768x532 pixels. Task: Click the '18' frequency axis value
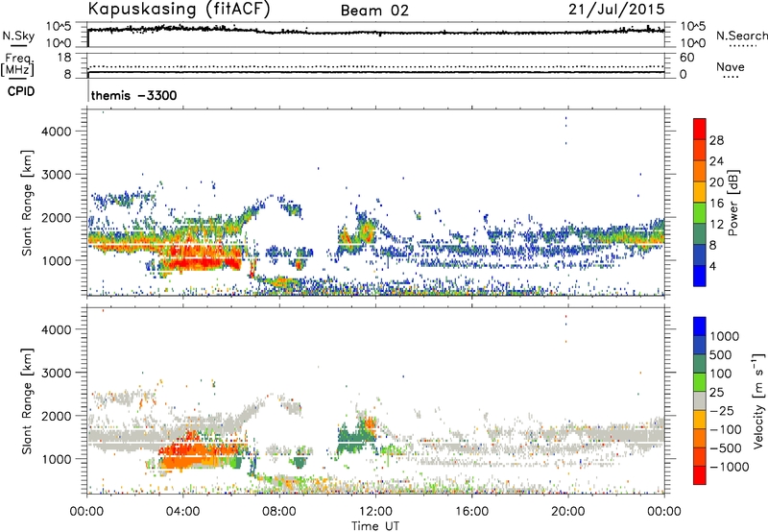point(64,58)
